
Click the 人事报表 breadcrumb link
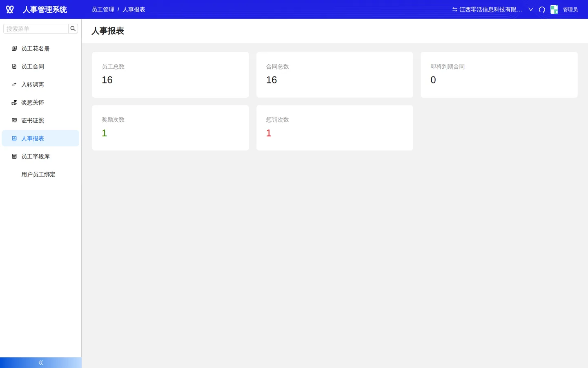[x=134, y=9]
